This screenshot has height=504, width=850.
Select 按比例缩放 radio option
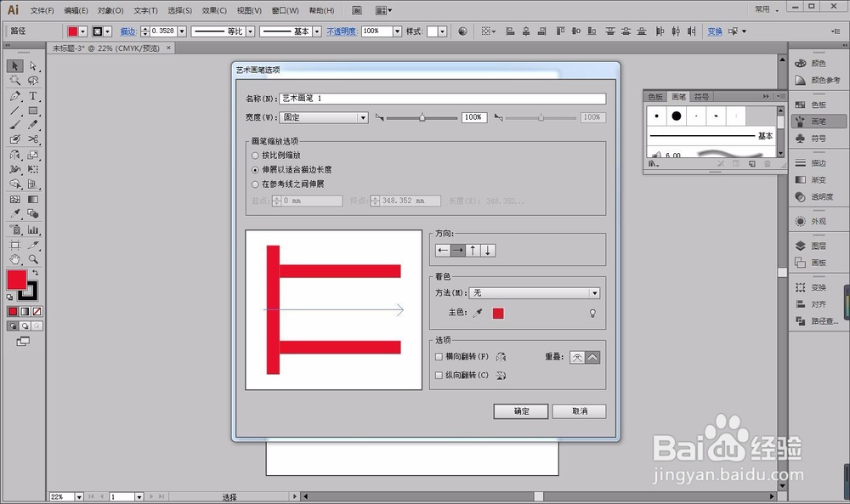click(255, 156)
